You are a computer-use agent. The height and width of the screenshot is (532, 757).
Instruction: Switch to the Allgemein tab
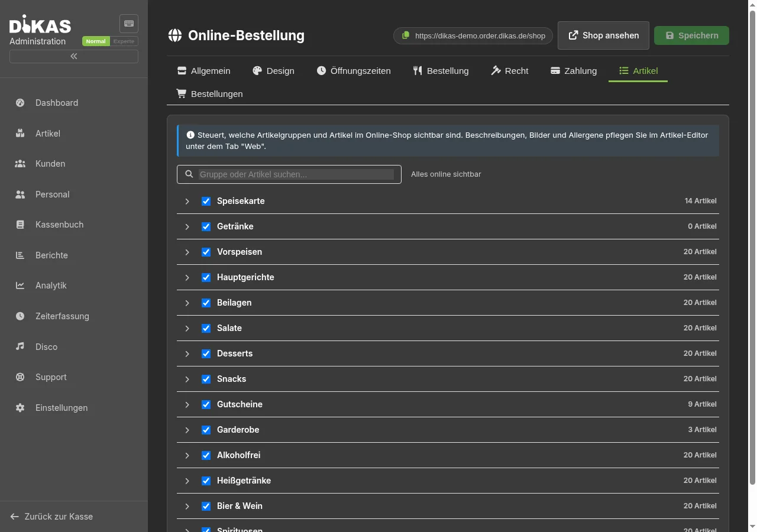pos(203,71)
